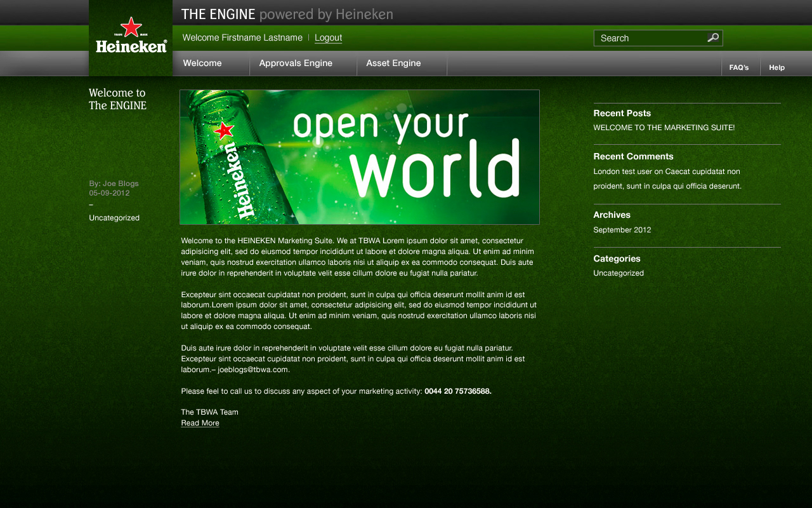Click 'The TBWA Team' signature text

[x=209, y=412]
